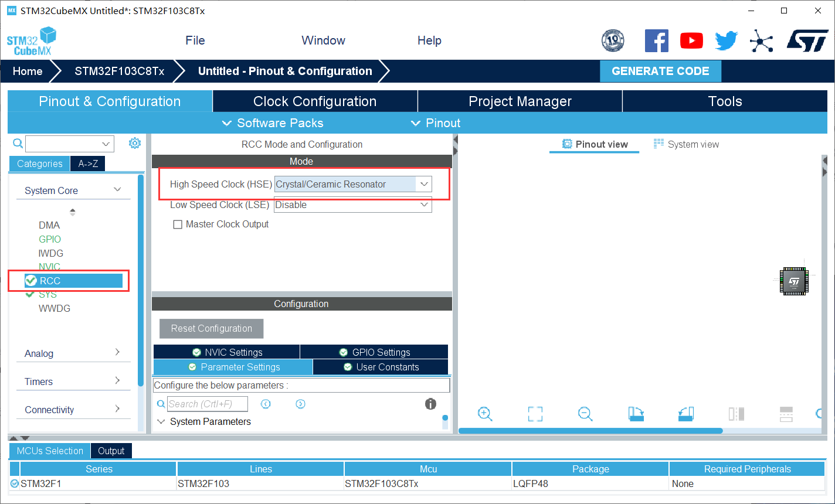Open the ST Facebook page icon
The image size is (835, 504).
pos(656,40)
